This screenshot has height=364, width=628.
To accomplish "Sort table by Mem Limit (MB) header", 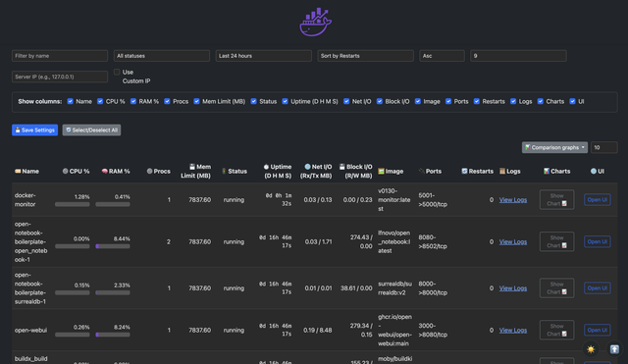I will tap(196, 171).
